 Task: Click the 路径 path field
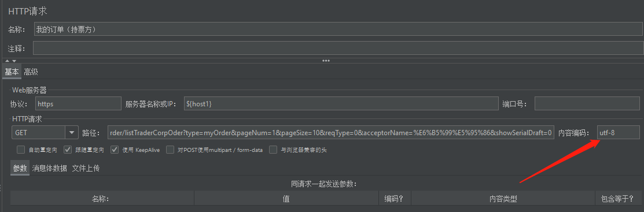pos(330,132)
